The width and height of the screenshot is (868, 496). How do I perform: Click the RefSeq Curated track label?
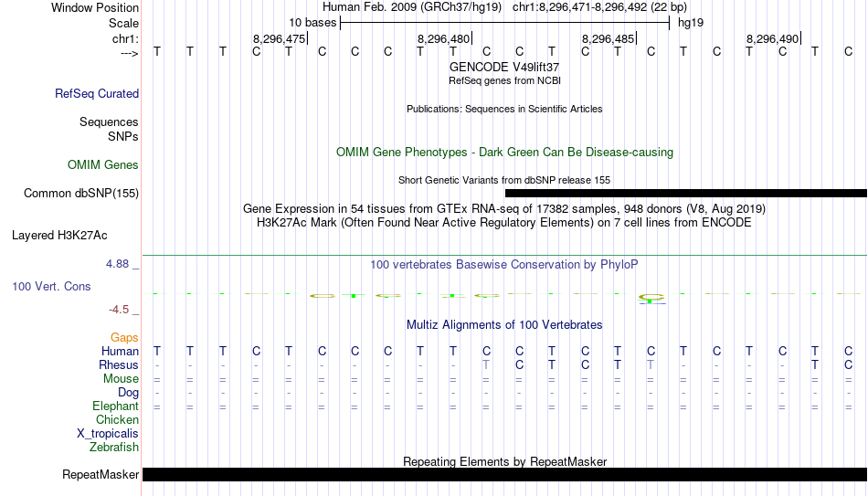(x=96, y=93)
